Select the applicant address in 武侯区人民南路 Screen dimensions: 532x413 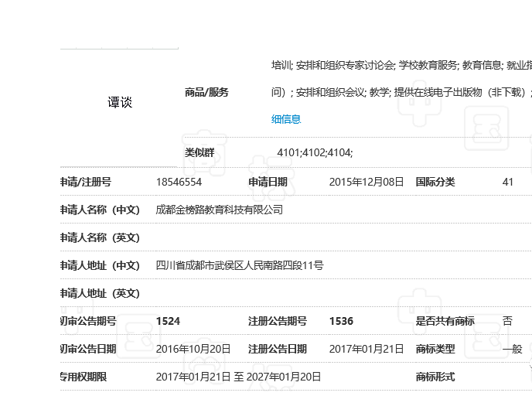(240, 265)
